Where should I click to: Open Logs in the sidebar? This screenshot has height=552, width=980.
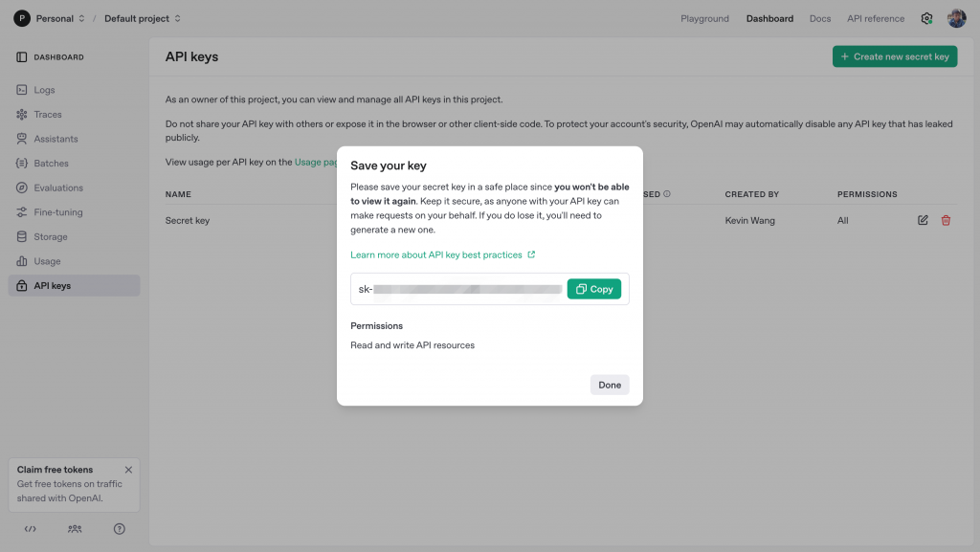(x=45, y=90)
